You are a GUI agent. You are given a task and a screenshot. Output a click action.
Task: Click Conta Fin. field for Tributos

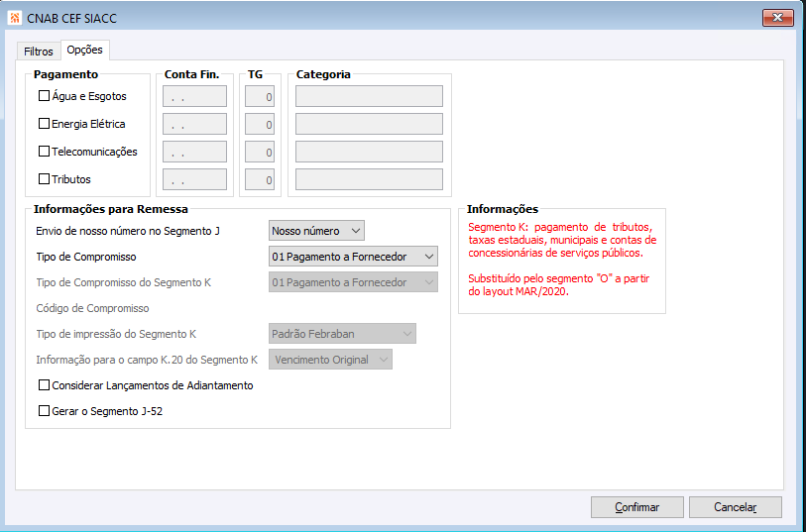click(x=195, y=179)
